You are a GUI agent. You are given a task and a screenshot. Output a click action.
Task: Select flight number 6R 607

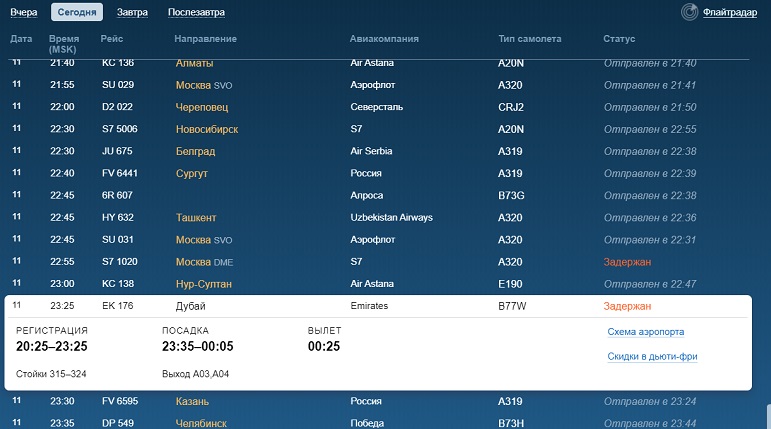coord(117,195)
